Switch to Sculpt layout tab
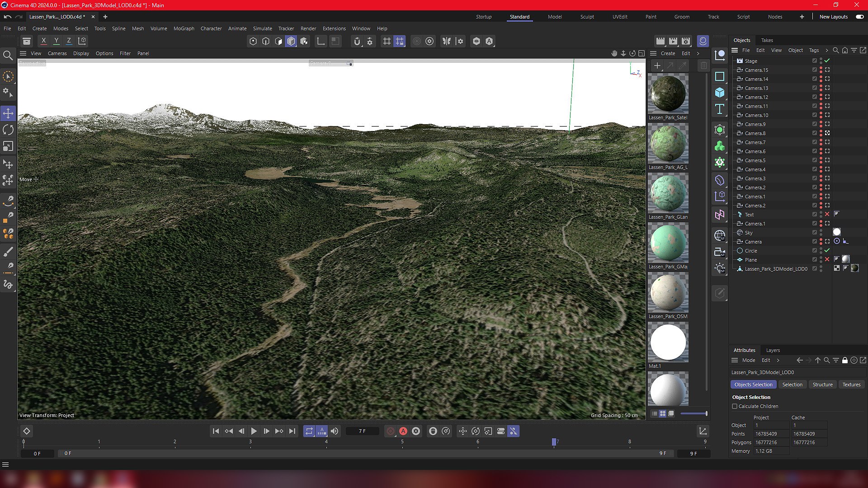The width and height of the screenshot is (868, 488). 587,17
